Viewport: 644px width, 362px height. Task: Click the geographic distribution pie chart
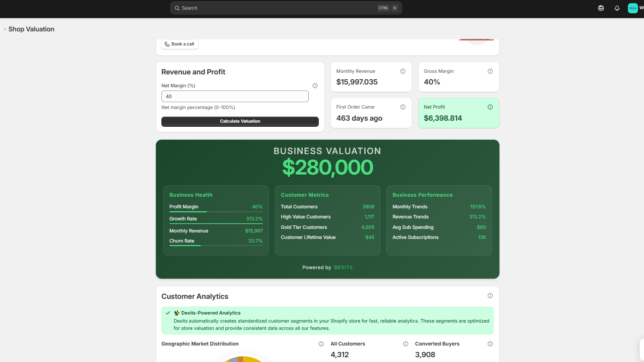(244, 359)
